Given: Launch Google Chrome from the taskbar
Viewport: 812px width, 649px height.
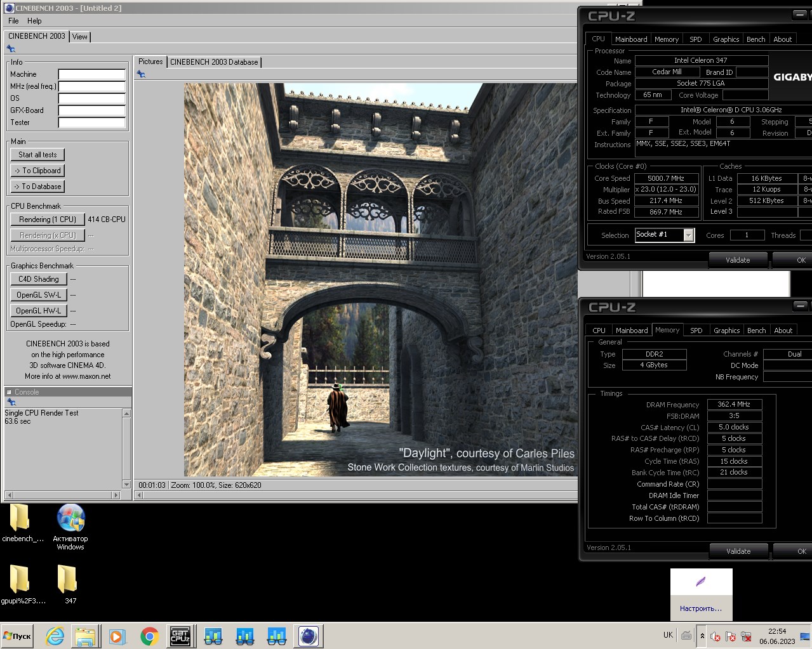Looking at the screenshot, I should coord(149,636).
